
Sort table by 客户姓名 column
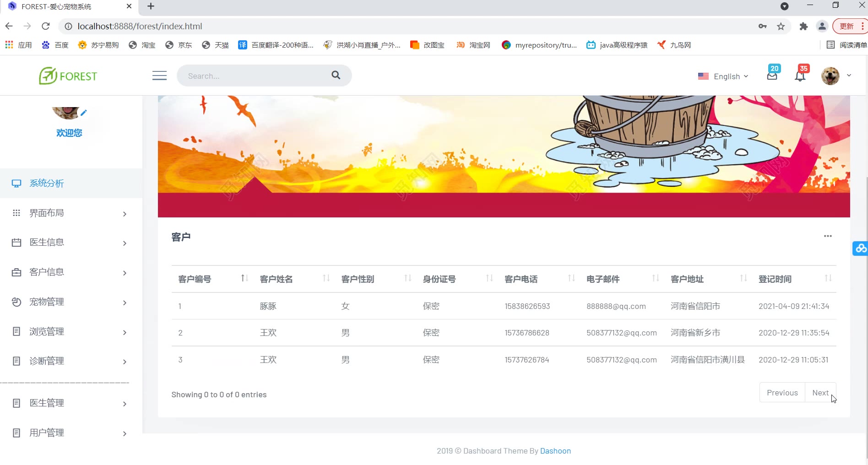294,279
